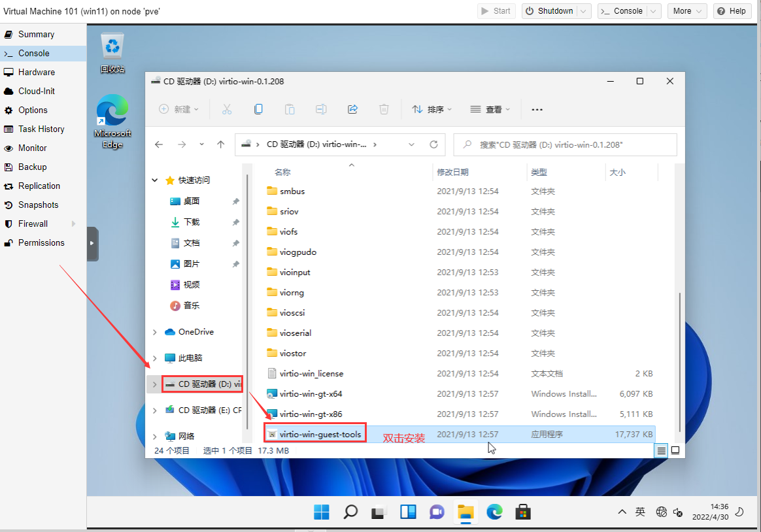The height and width of the screenshot is (532, 761).
Task: Go up one folder level
Action: tap(221, 144)
